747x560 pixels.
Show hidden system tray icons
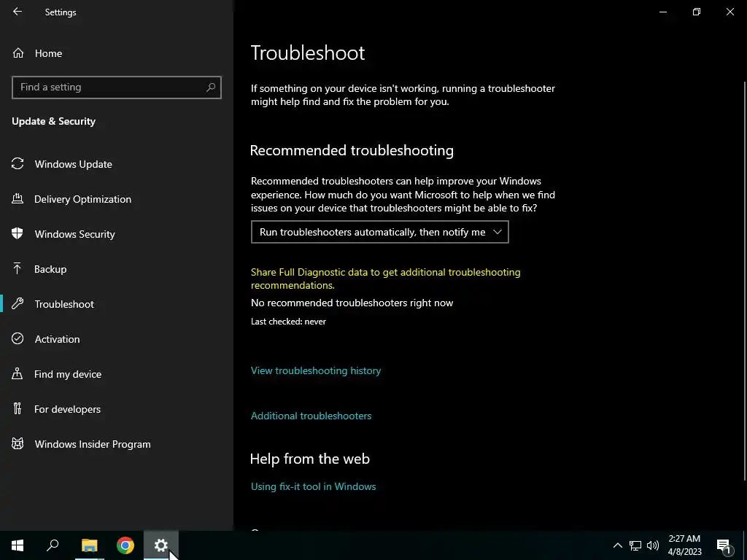coord(617,545)
